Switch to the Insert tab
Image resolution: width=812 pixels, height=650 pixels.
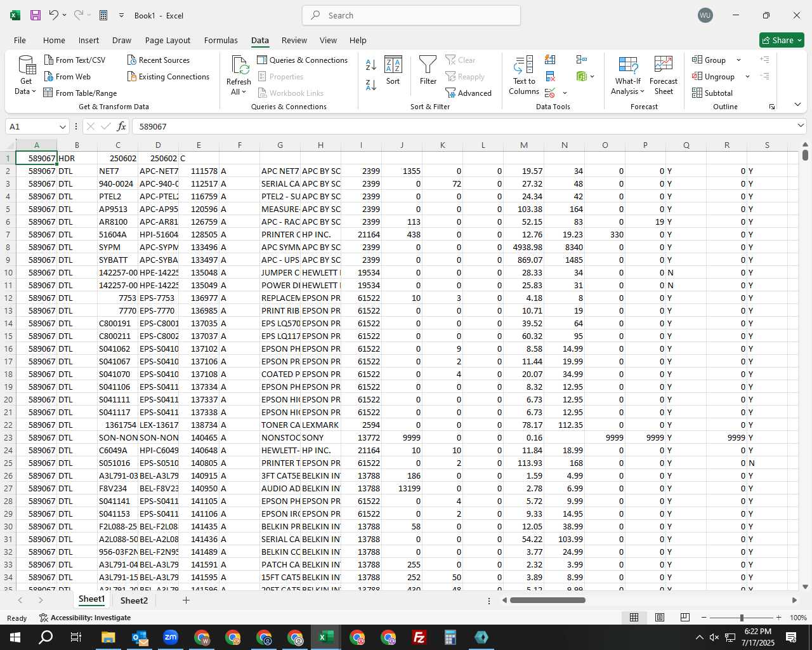coord(89,40)
